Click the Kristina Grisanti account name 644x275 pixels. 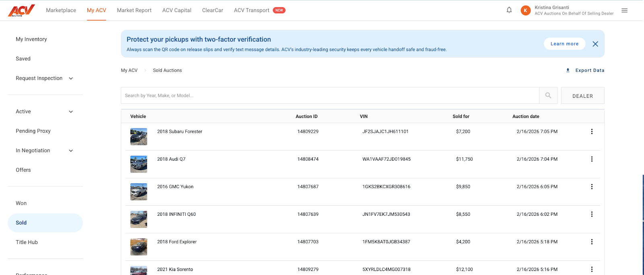(x=552, y=7)
